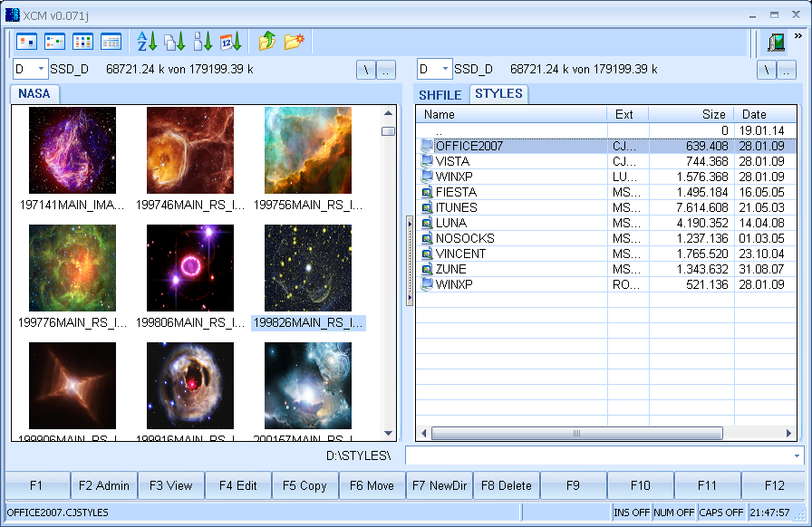Select the NASA tab

coord(34,93)
